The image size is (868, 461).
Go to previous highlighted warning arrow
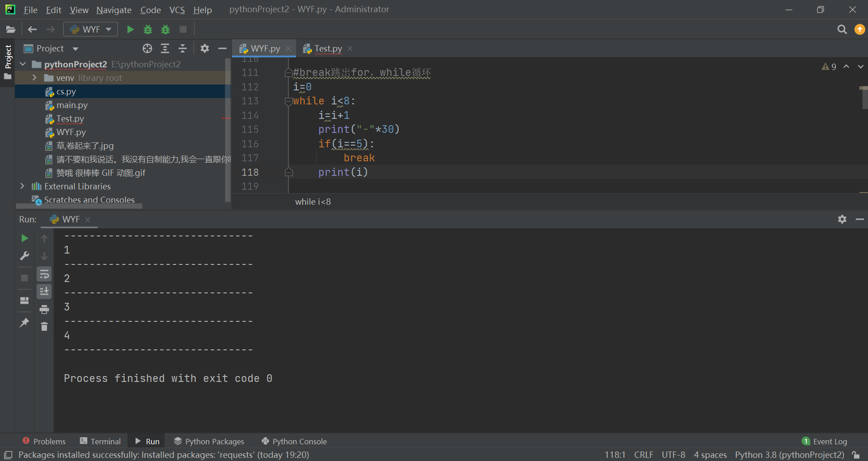coord(846,66)
